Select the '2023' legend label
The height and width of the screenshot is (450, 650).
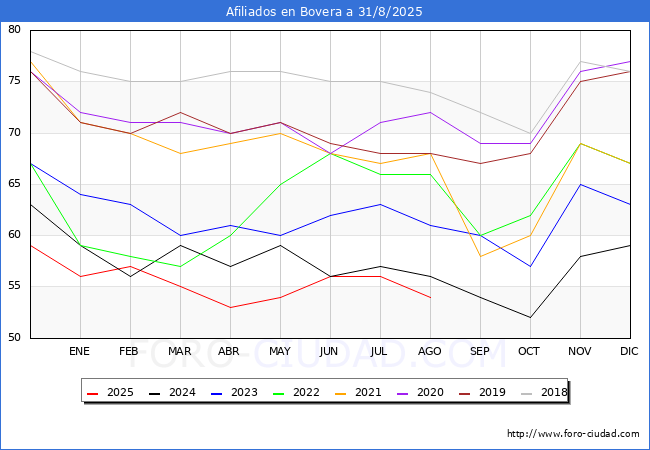tap(244, 392)
